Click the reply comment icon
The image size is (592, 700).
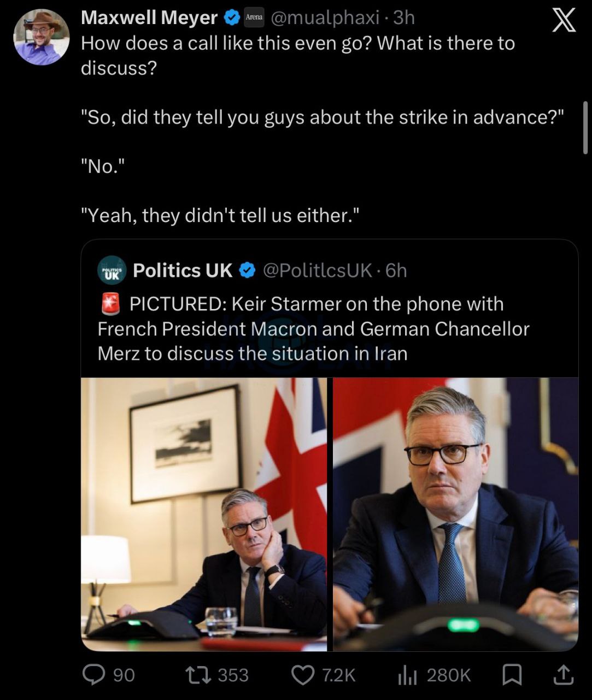[93, 675]
